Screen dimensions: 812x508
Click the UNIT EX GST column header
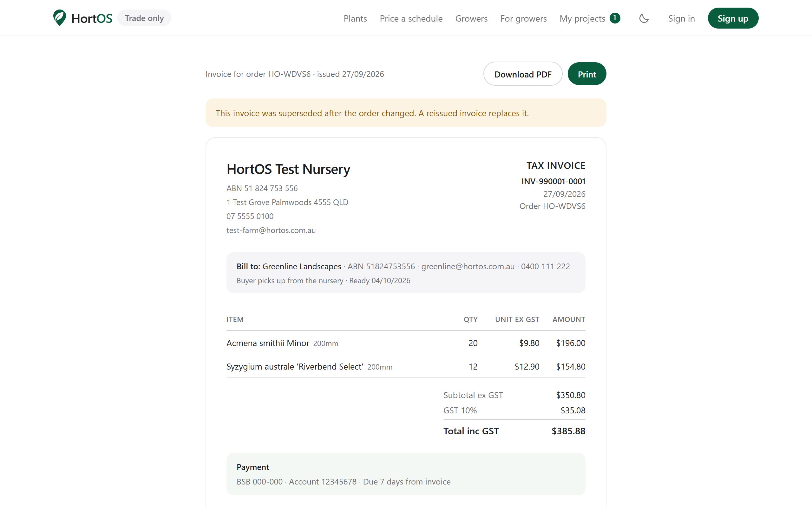517,319
